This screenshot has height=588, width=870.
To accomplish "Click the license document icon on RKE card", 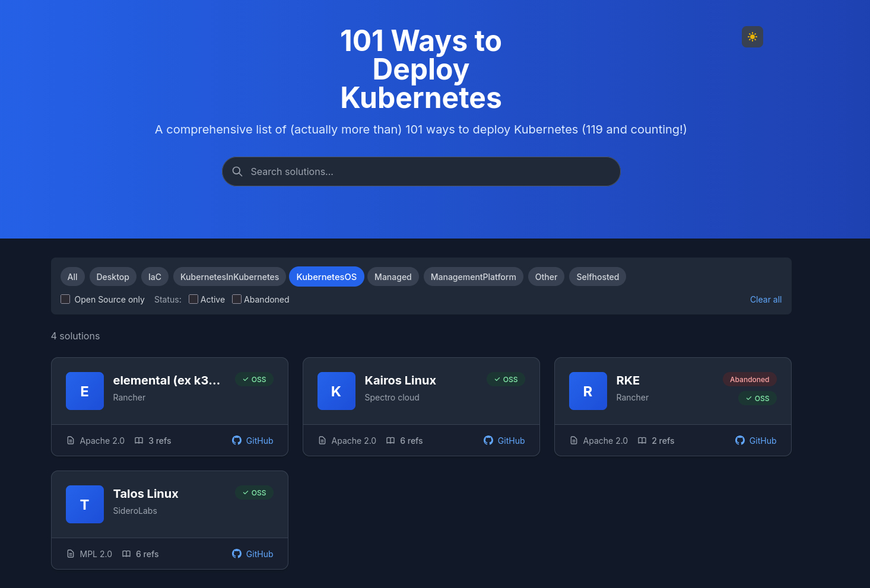I will pyautogui.click(x=574, y=441).
